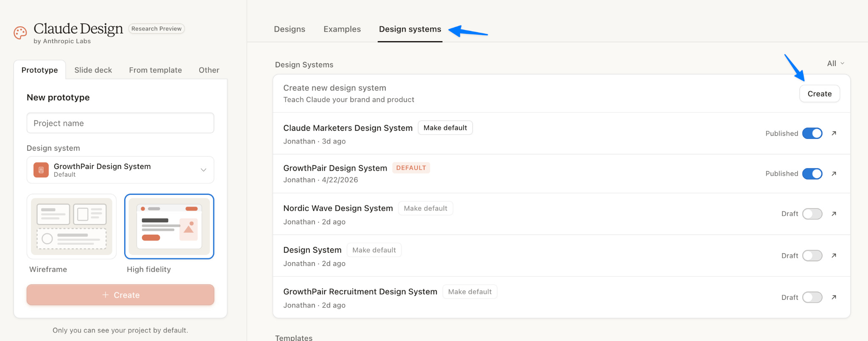Open the 'All' filter dropdown
The width and height of the screenshot is (868, 341).
pos(835,64)
